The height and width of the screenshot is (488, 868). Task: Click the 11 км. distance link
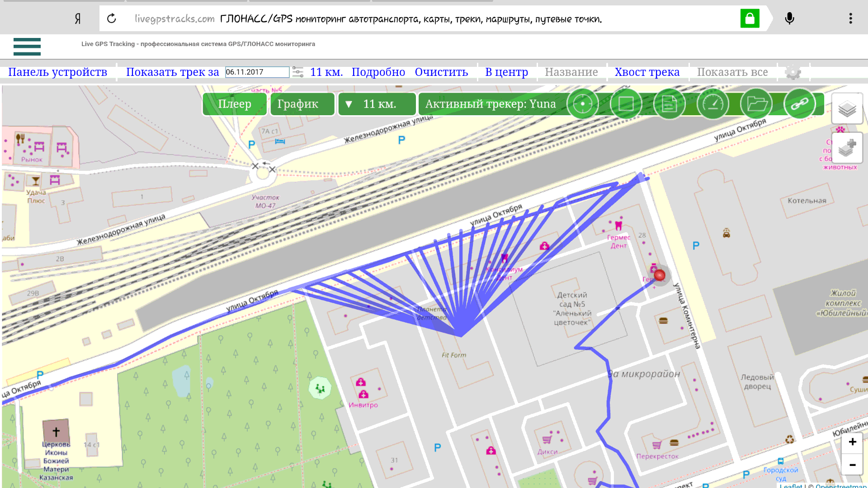pos(326,72)
